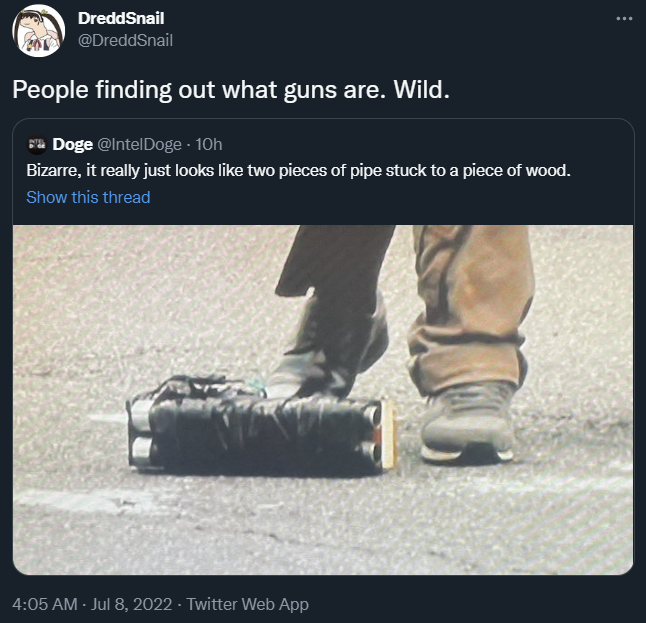The height and width of the screenshot is (623, 646).
Task: Open DreddSnail's profile avatar
Action: 38,30
